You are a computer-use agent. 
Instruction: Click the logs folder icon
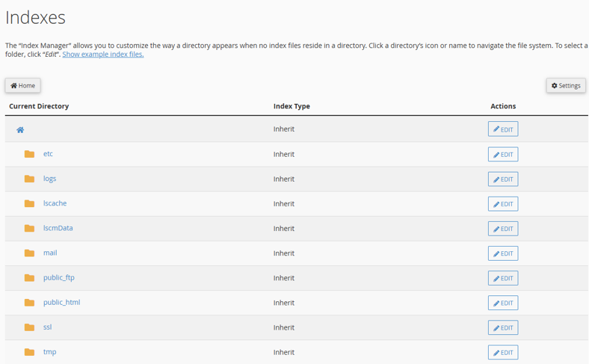(x=29, y=179)
